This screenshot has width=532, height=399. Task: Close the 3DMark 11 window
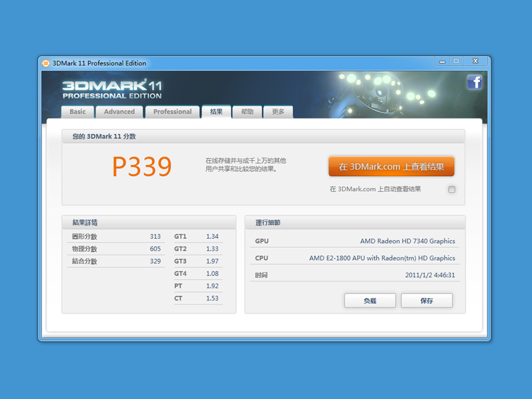475,61
